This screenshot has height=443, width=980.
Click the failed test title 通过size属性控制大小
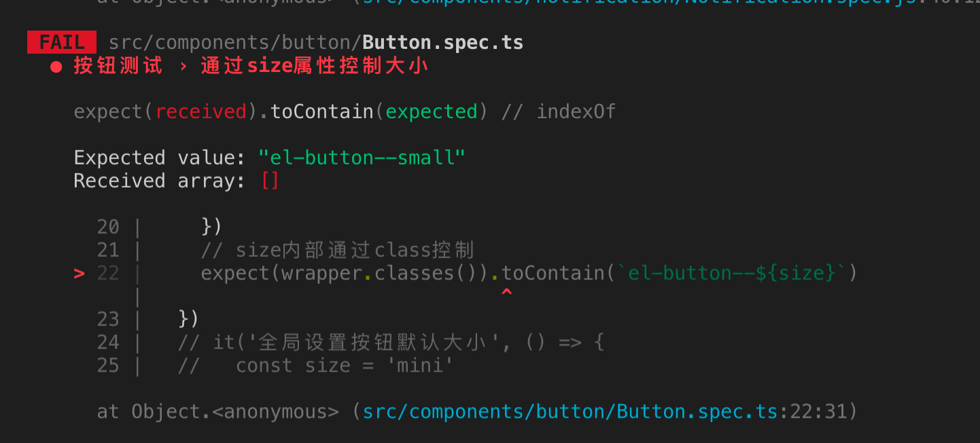click(314, 67)
